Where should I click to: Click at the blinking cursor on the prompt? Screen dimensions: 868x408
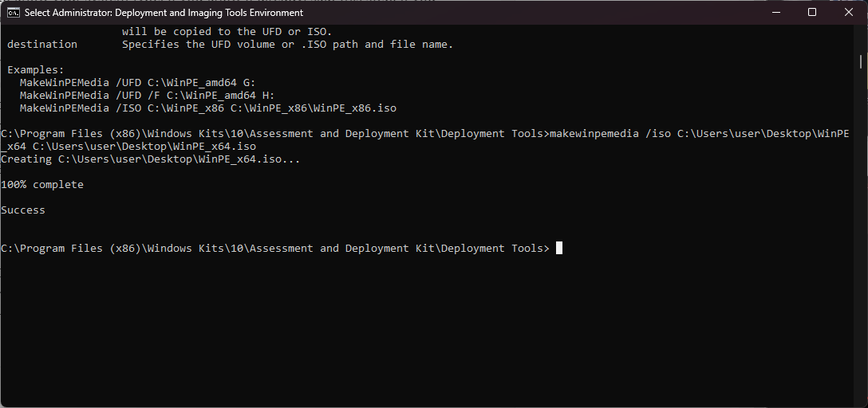(559, 249)
